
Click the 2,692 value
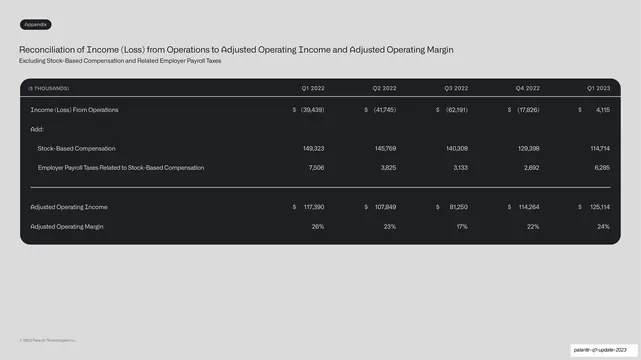tap(532, 168)
